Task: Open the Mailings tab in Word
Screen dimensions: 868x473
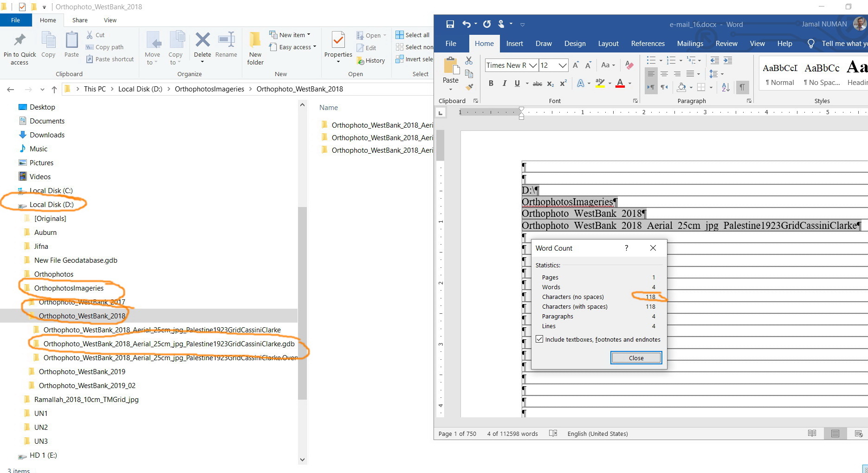Action: tap(690, 44)
